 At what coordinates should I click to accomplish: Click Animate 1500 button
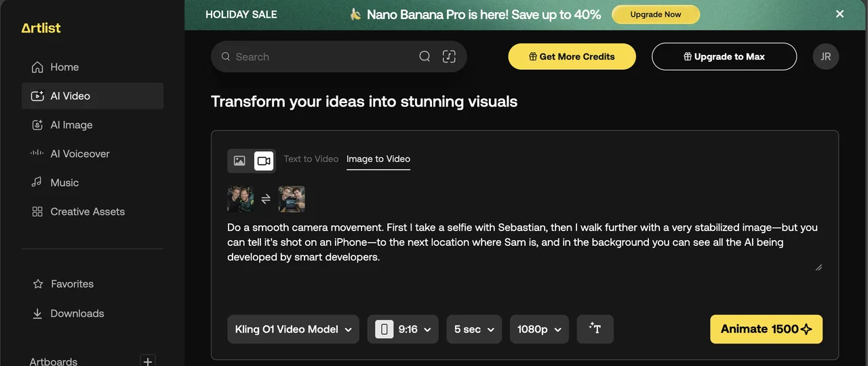click(x=766, y=329)
